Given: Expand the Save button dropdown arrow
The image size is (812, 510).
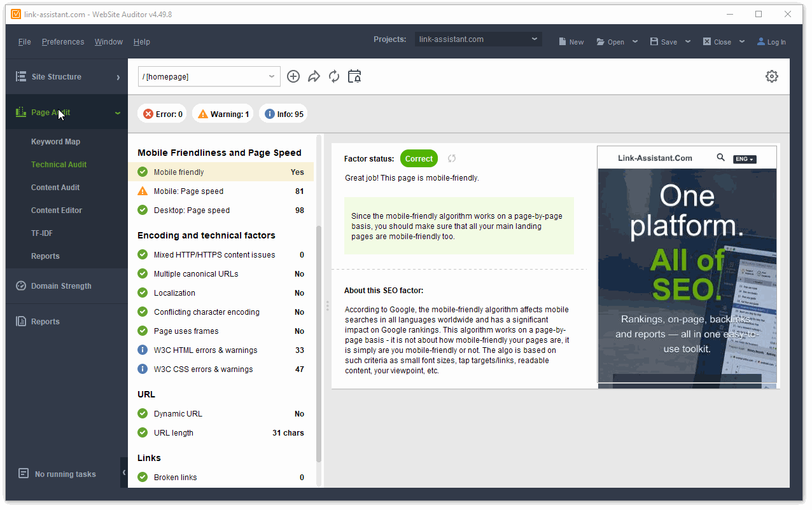Looking at the screenshot, I should (688, 41).
